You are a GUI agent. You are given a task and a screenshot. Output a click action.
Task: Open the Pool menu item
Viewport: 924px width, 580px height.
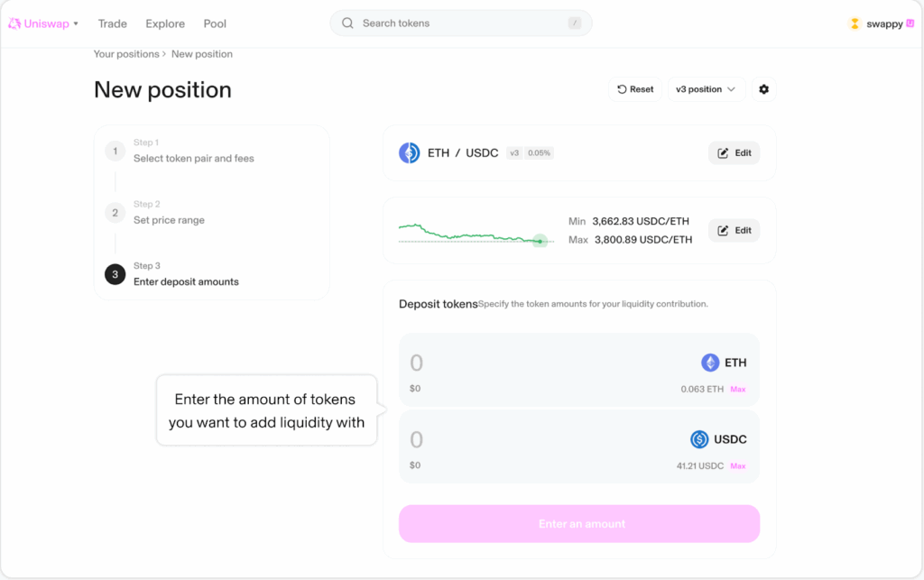pos(215,23)
